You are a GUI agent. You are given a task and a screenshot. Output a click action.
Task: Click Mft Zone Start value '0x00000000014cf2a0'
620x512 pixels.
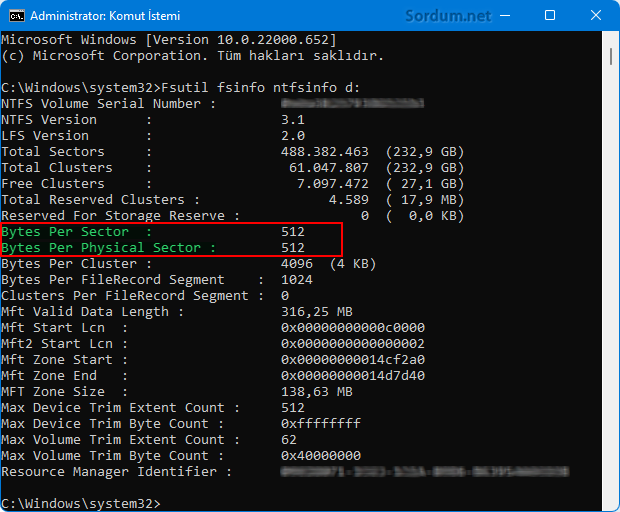353,360
